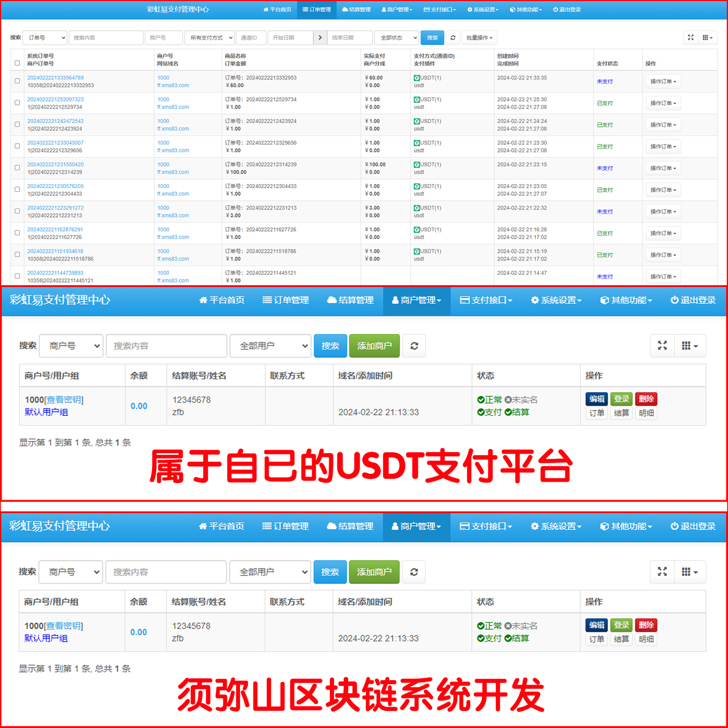Open column grid icon in top order panel
Viewport: 728px width, 728px height.
707,37
